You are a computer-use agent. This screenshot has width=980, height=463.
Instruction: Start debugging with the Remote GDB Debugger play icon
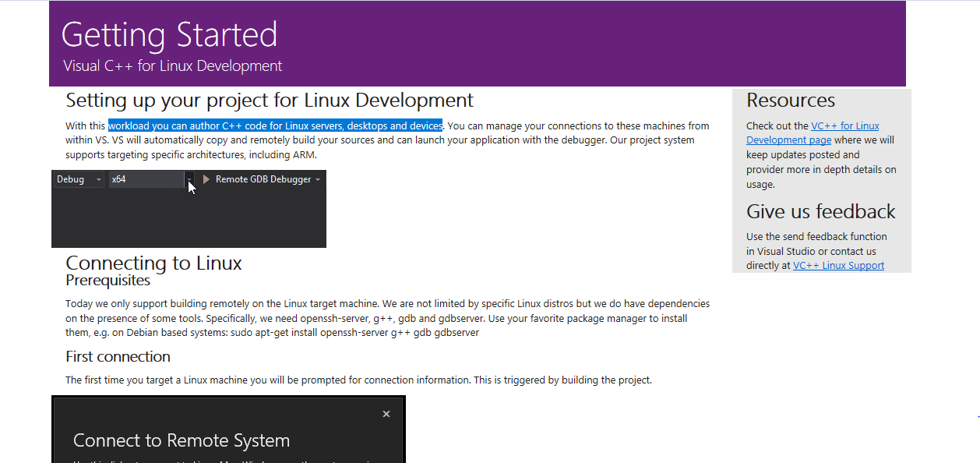click(x=205, y=178)
